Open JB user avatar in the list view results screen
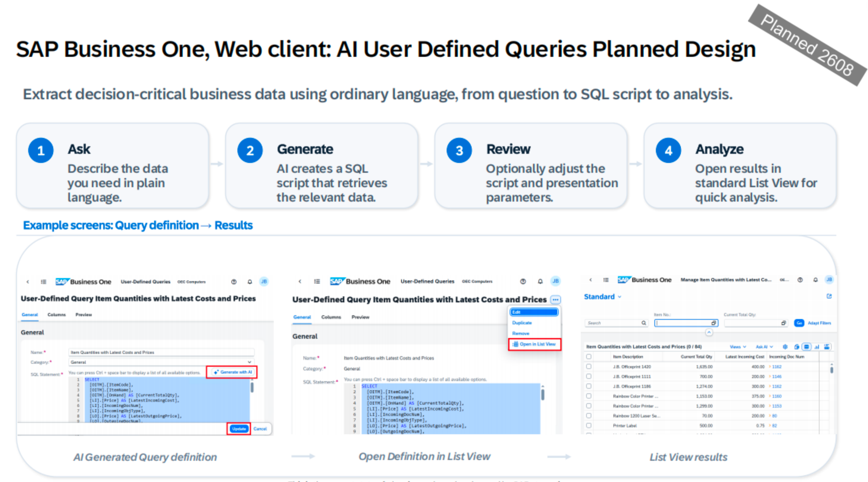Screen dimensions: 868x482 coord(829,279)
